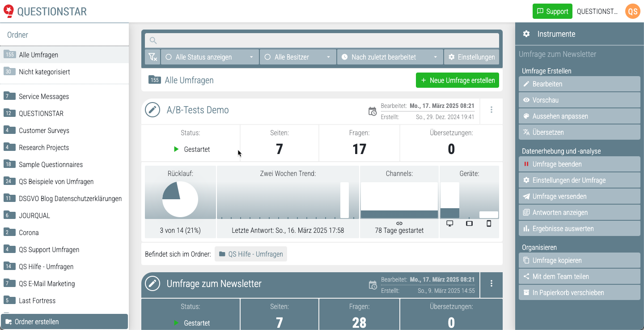Click the pencil icon of Umfrage zum Newsletter
Viewport: 644px width, 330px height.
coord(153,283)
